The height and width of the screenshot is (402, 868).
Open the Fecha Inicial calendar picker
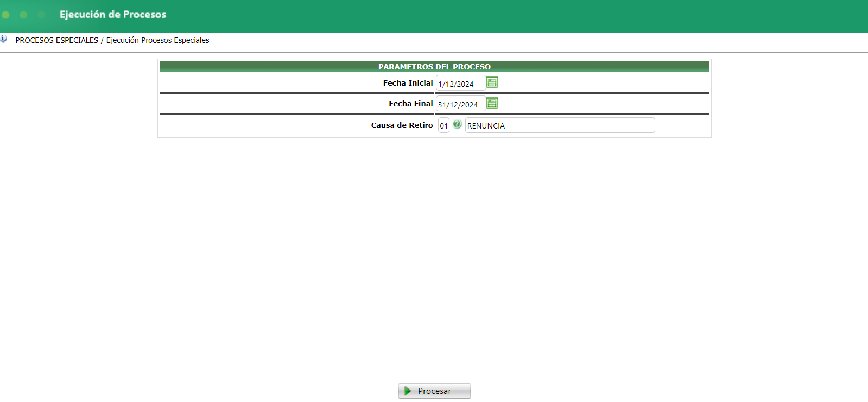tap(492, 82)
